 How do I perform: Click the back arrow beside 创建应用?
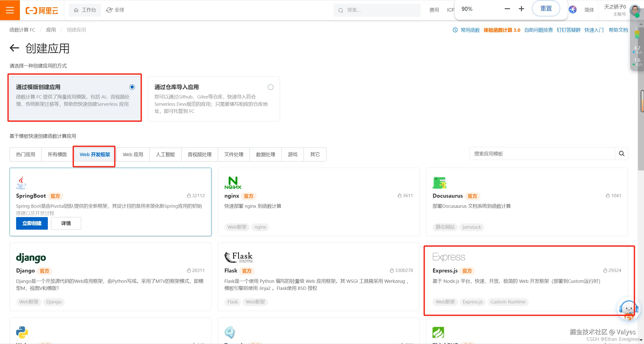pos(14,48)
